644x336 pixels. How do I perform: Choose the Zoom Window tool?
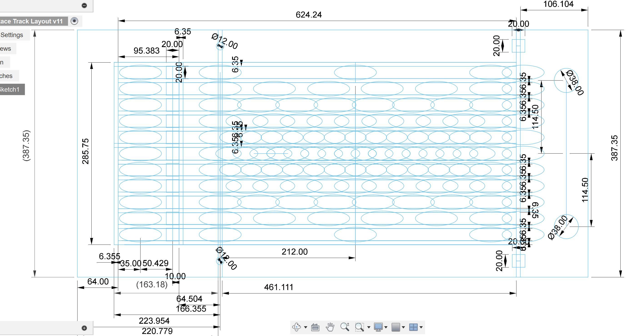pos(359,327)
